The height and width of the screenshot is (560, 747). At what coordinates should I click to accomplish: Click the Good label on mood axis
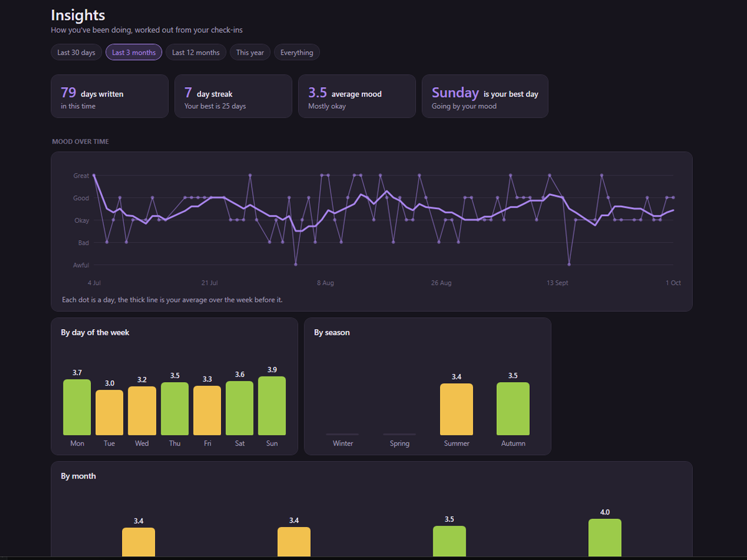(81, 198)
